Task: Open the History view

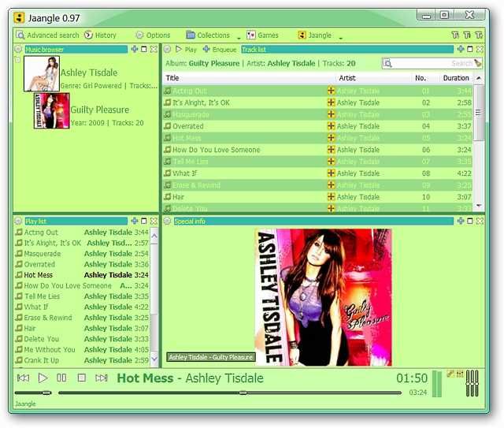Action: pyautogui.click(x=100, y=35)
